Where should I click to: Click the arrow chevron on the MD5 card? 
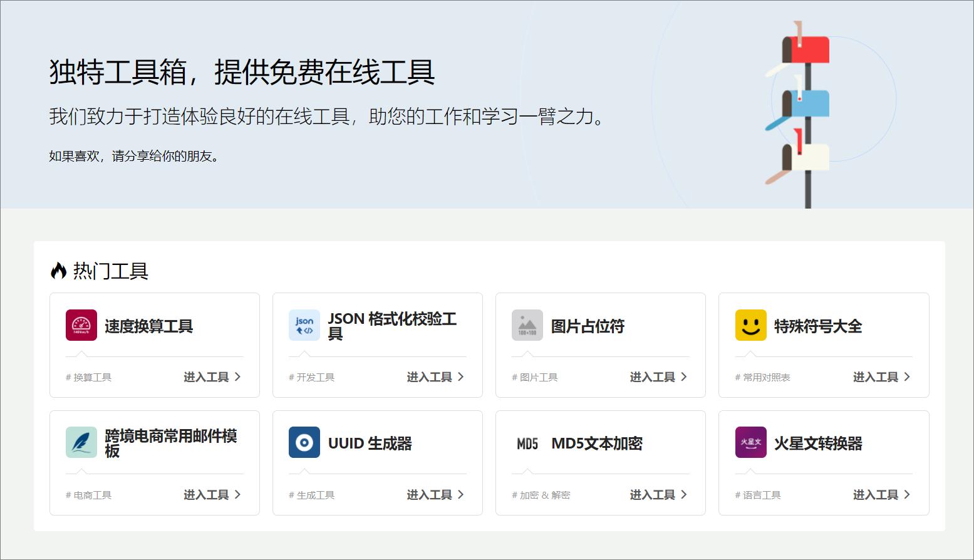coord(684,494)
